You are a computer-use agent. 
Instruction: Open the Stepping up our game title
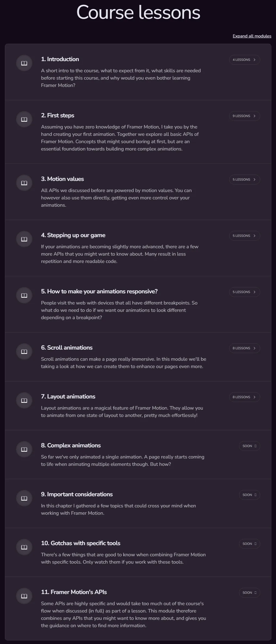point(73,235)
